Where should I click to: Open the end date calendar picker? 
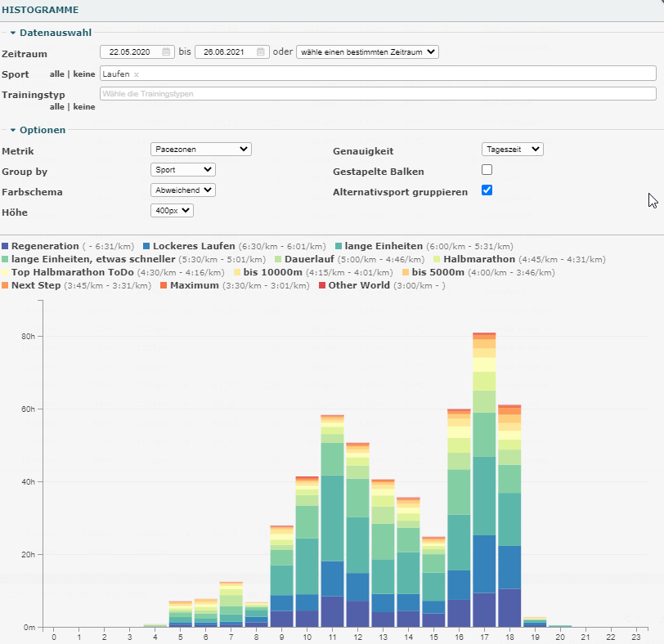(261, 51)
